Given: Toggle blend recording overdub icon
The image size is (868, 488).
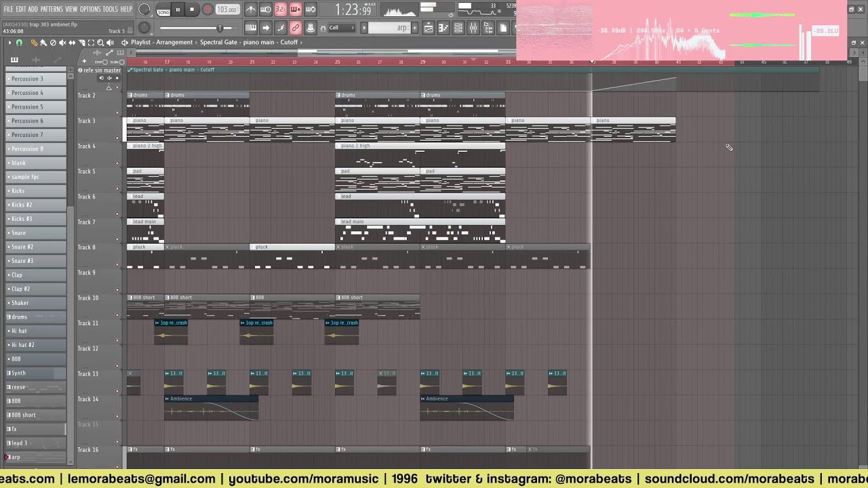Looking at the screenshot, I should tap(295, 9).
